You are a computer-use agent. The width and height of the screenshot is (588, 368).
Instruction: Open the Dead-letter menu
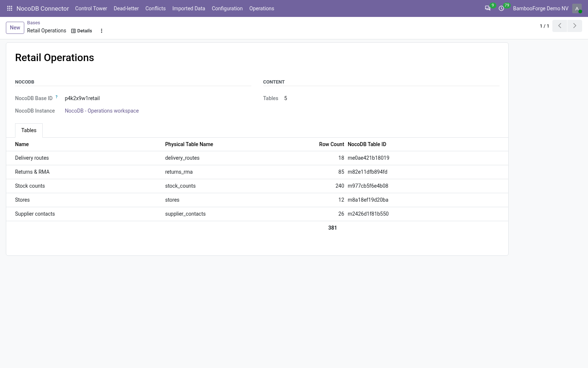126,8
